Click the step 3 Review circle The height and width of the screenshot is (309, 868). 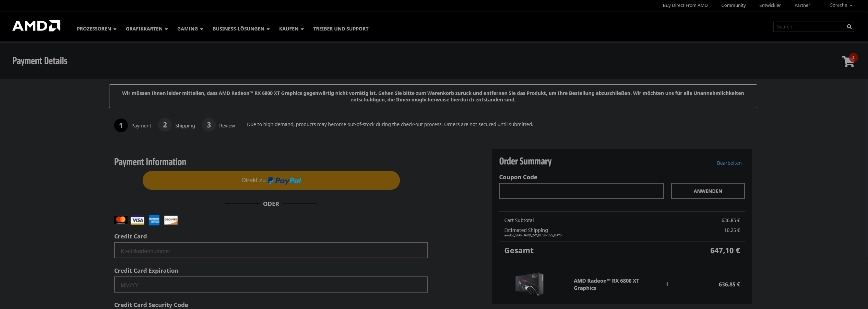click(209, 125)
